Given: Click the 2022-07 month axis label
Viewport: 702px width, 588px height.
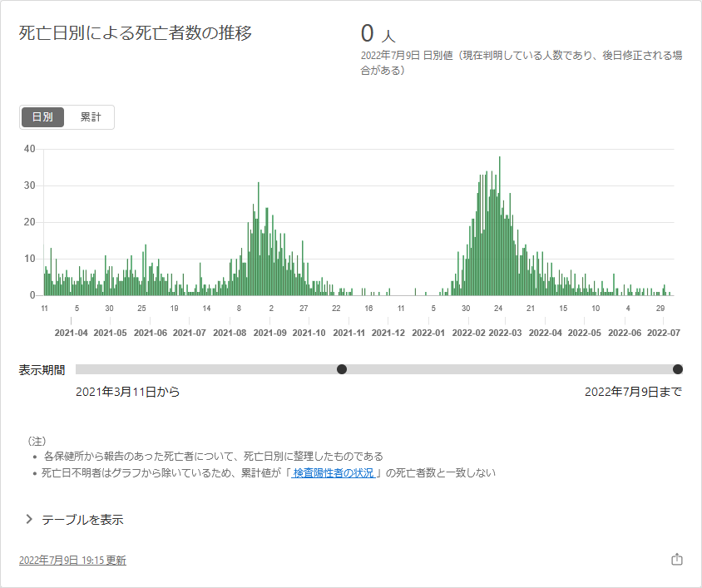Looking at the screenshot, I should pos(664,334).
